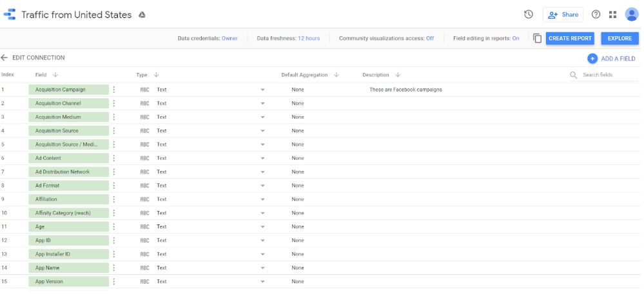Image resolution: width=644 pixels, height=298 pixels.
Task: Click description 'These are Facebook campaigns'
Action: pos(405,90)
